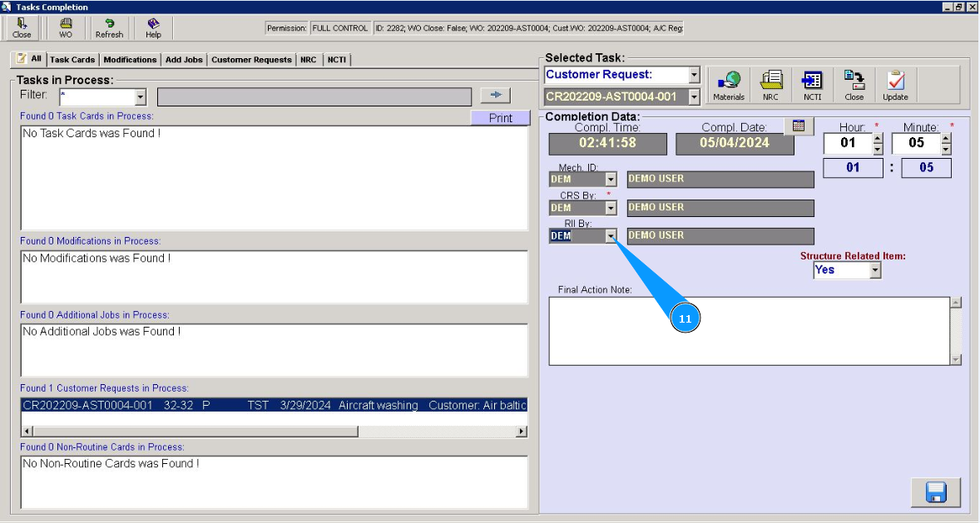Expand the Mech. ID dropdown
This screenshot has height=523, width=980.
pos(611,180)
